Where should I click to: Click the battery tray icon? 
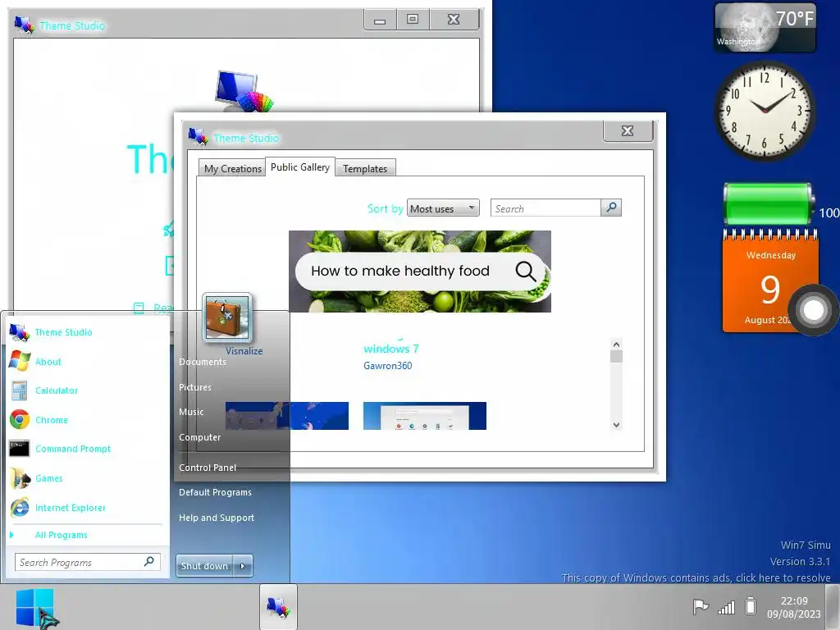(751, 606)
